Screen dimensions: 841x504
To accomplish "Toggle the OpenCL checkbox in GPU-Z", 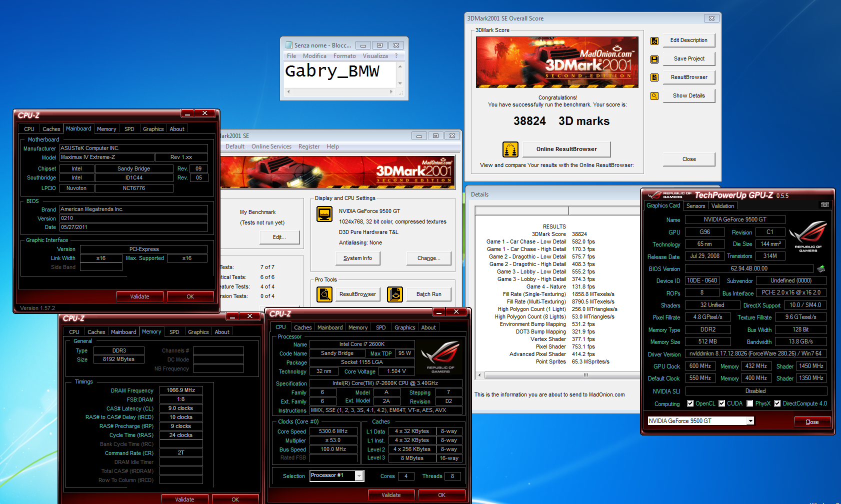I will (x=690, y=403).
